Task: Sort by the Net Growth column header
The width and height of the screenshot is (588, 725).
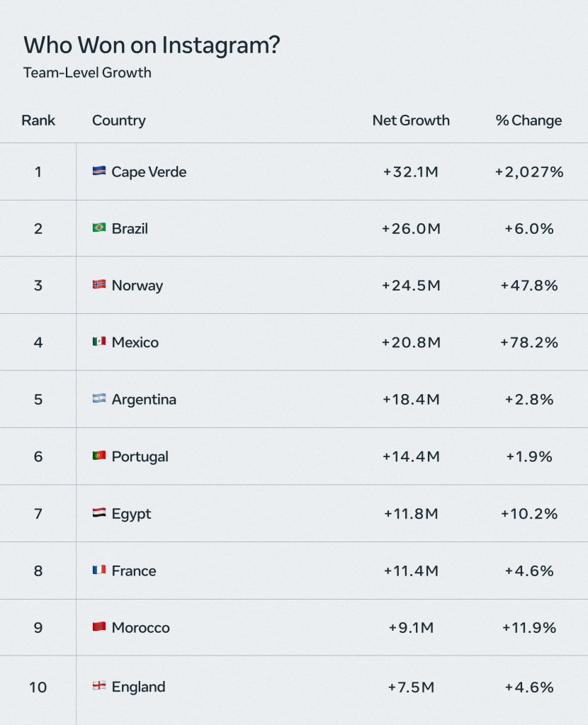Action: coord(411,120)
